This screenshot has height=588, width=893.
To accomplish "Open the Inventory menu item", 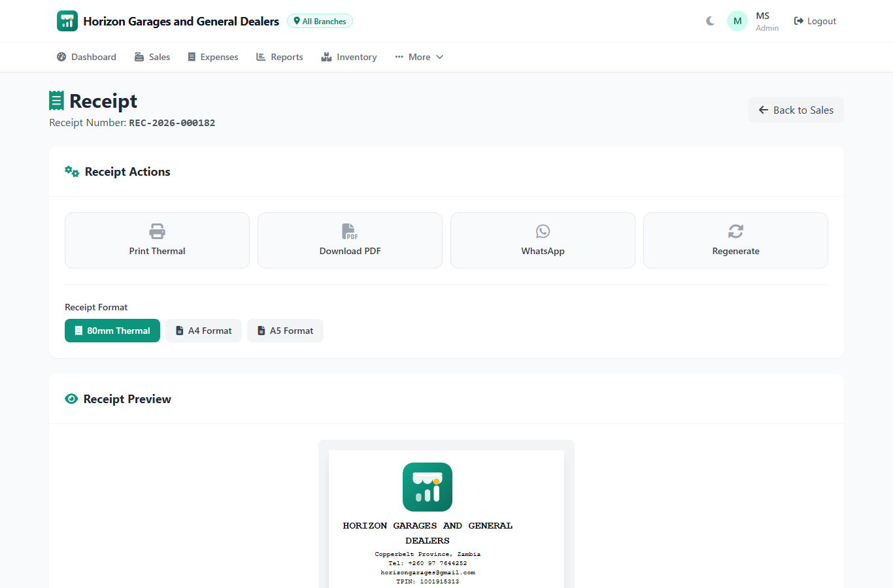I will click(349, 57).
